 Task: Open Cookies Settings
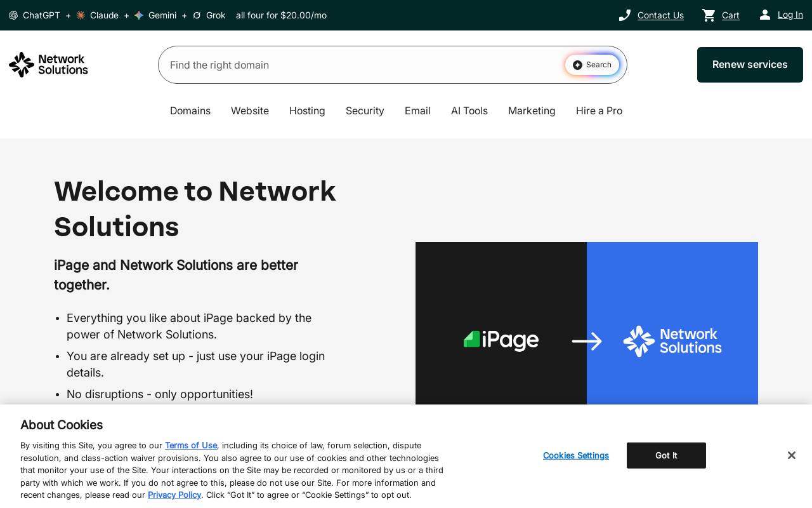576,455
